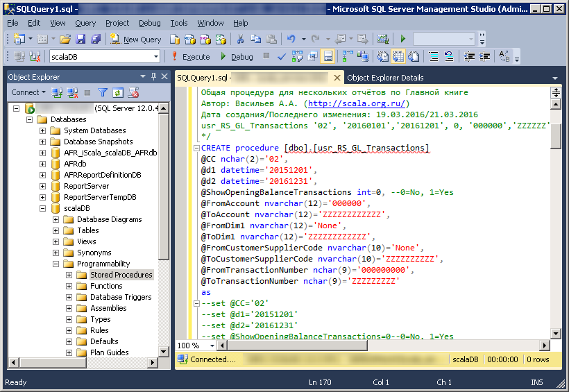Copy selection with the Copy icon
The image size is (569, 392).
tap(256, 39)
